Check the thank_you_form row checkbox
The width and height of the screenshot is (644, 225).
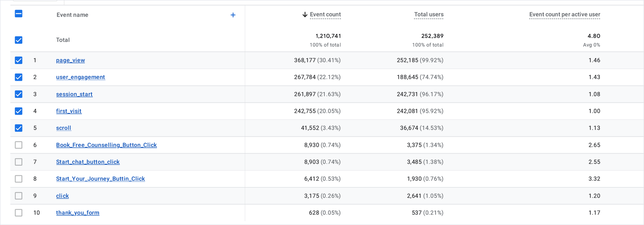pyautogui.click(x=18, y=213)
